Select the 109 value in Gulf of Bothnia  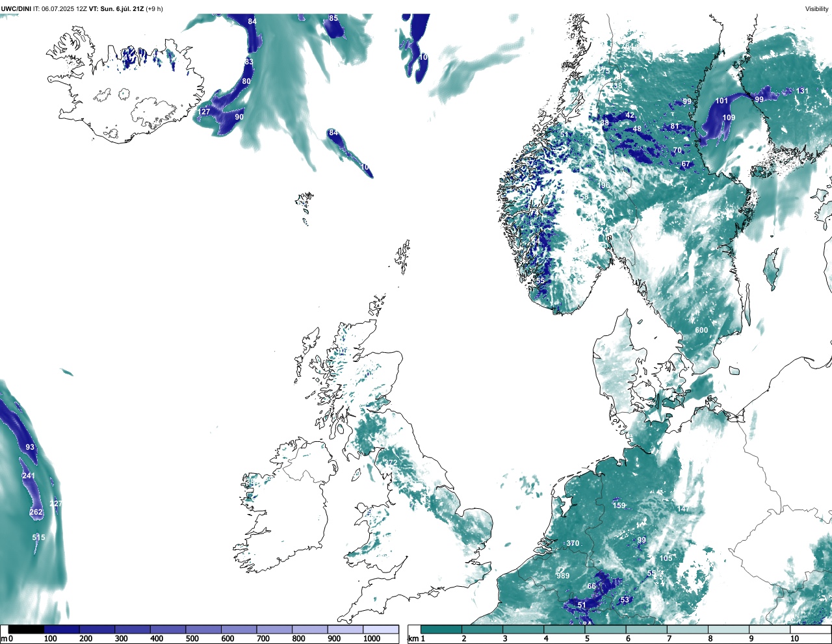coord(729,118)
